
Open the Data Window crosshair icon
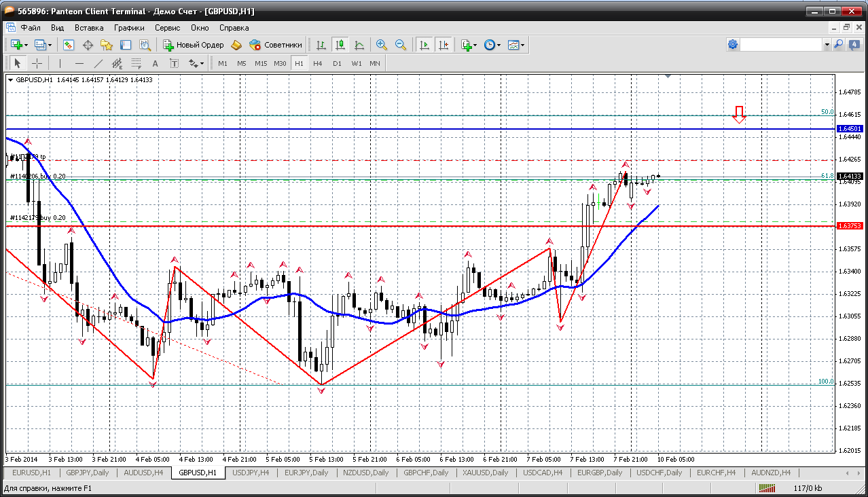tap(88, 45)
